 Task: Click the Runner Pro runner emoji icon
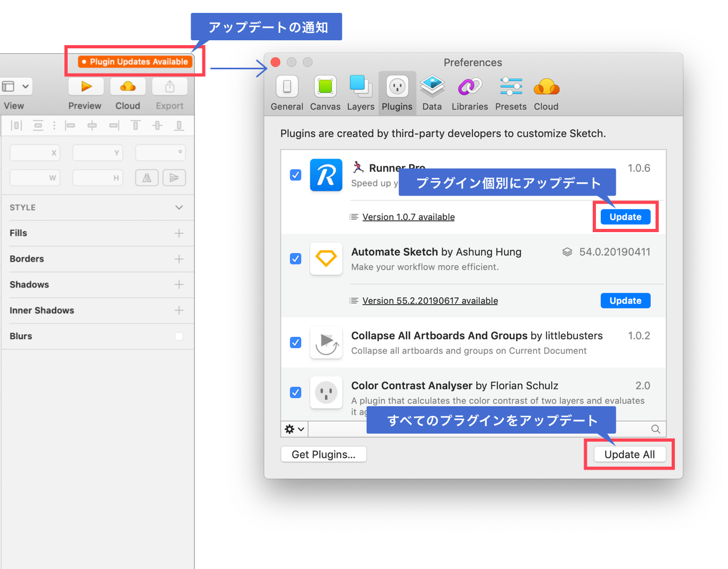(358, 167)
